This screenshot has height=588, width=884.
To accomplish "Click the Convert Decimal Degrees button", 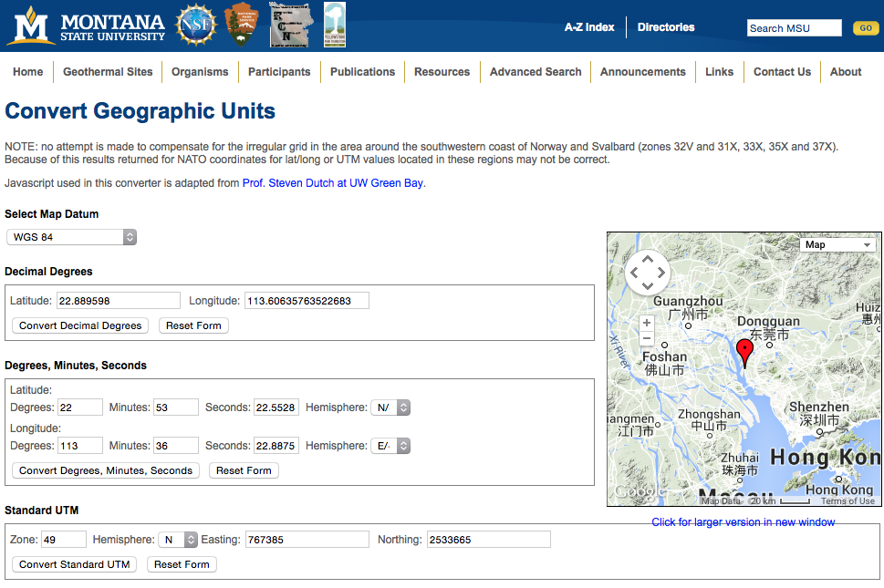I will pyautogui.click(x=80, y=325).
